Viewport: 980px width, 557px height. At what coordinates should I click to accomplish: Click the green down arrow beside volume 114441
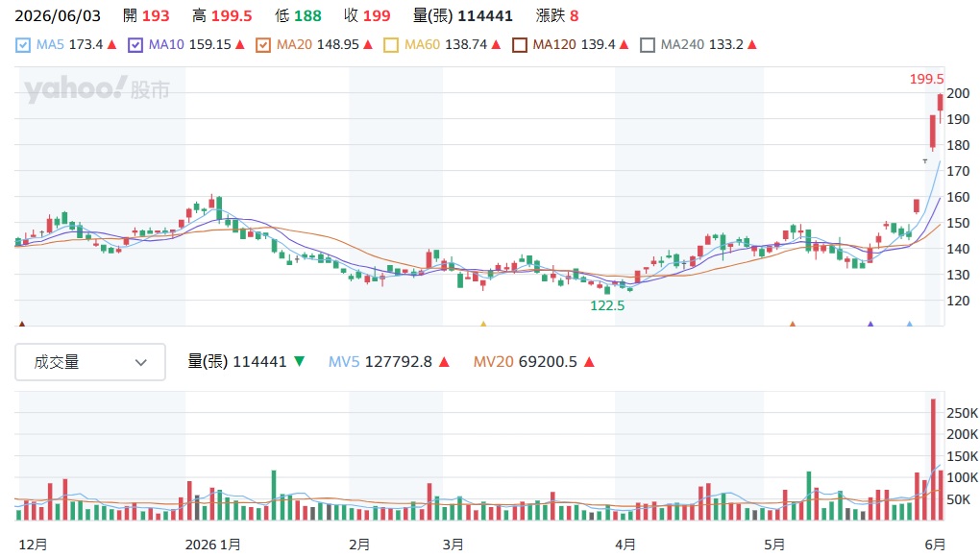pyautogui.click(x=300, y=361)
